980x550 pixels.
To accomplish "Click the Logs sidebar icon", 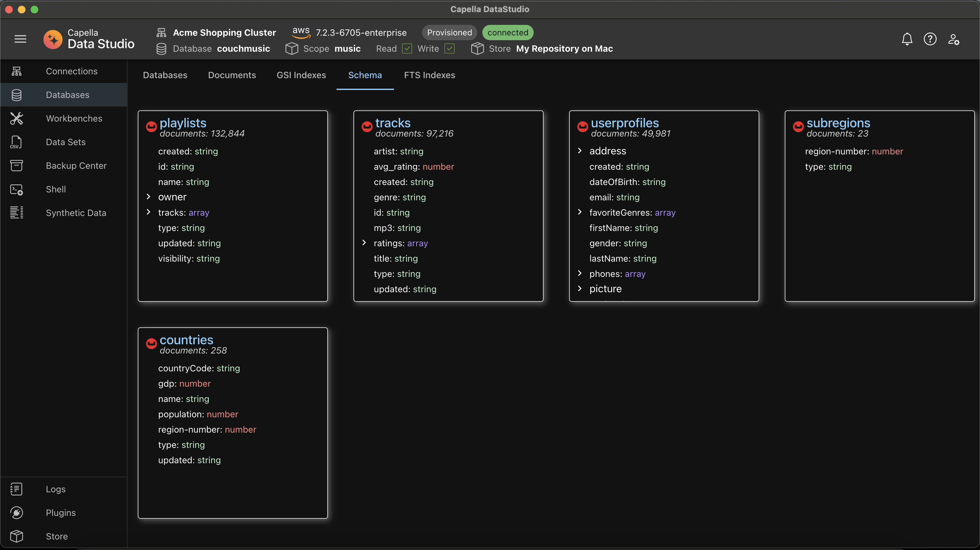I will 16,488.
